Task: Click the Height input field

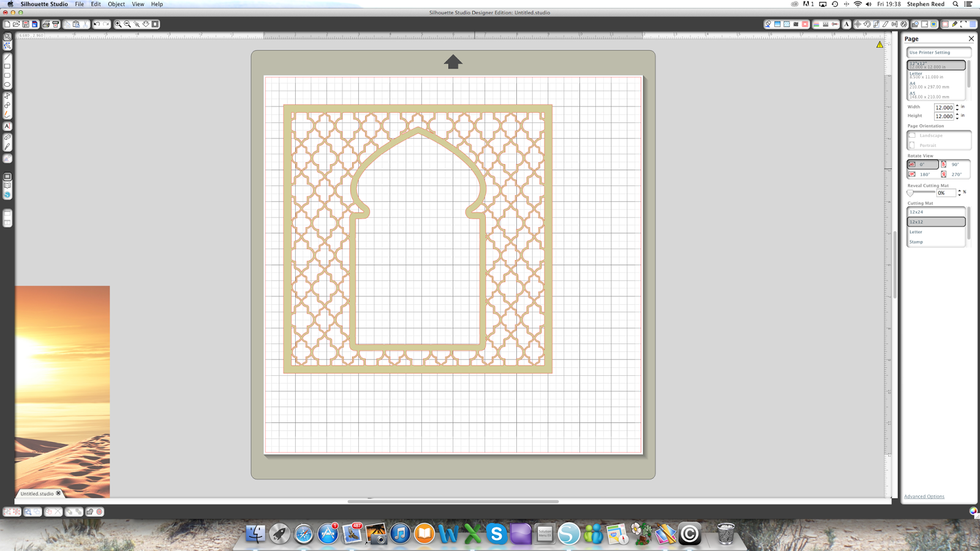Action: pyautogui.click(x=944, y=116)
